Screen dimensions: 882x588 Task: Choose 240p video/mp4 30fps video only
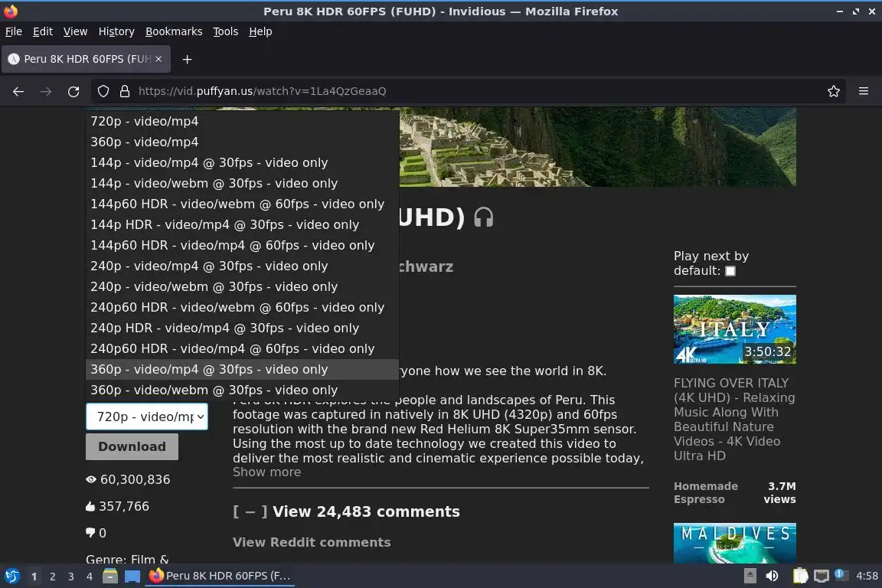pos(243,266)
